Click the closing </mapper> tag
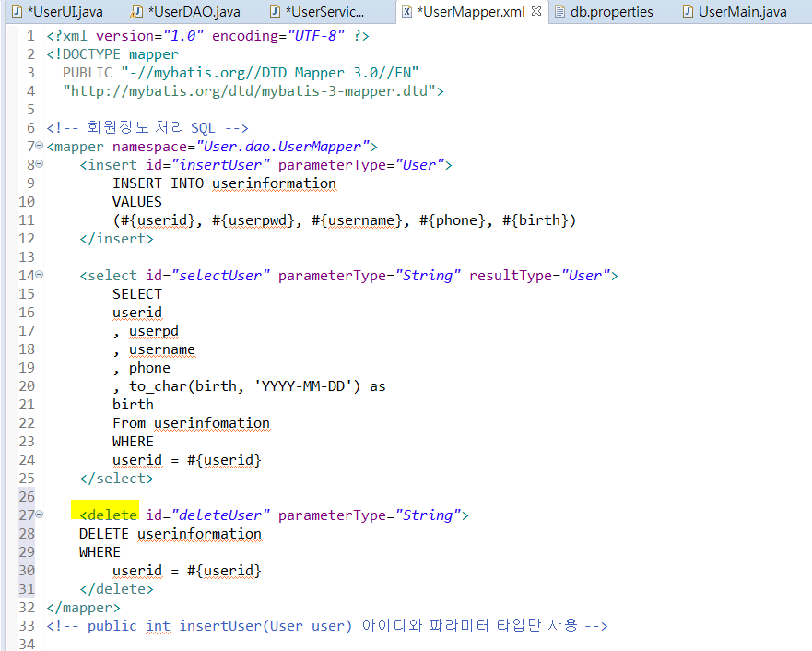 83,608
